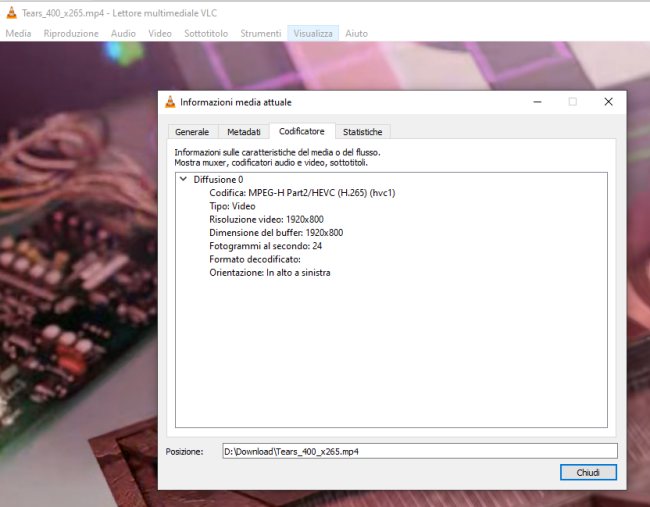Switch to the Generale tab
The width and height of the screenshot is (650, 507).
pos(192,132)
